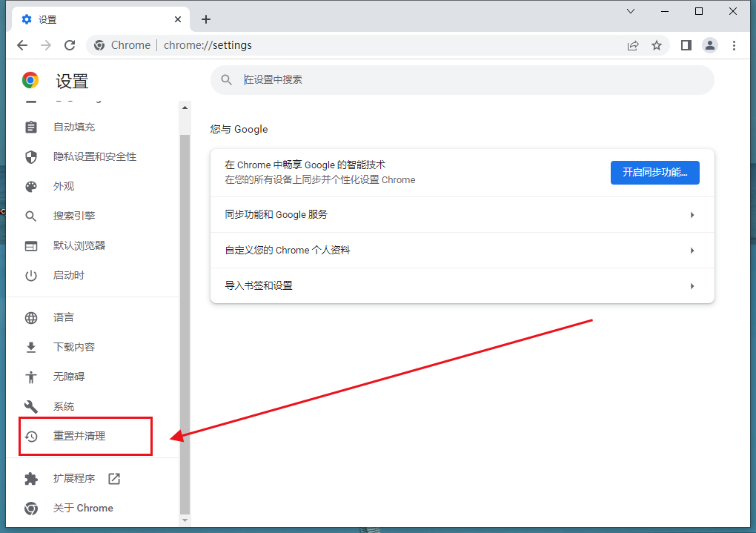
Task: Bookmark this page with star icon
Action: [657, 45]
